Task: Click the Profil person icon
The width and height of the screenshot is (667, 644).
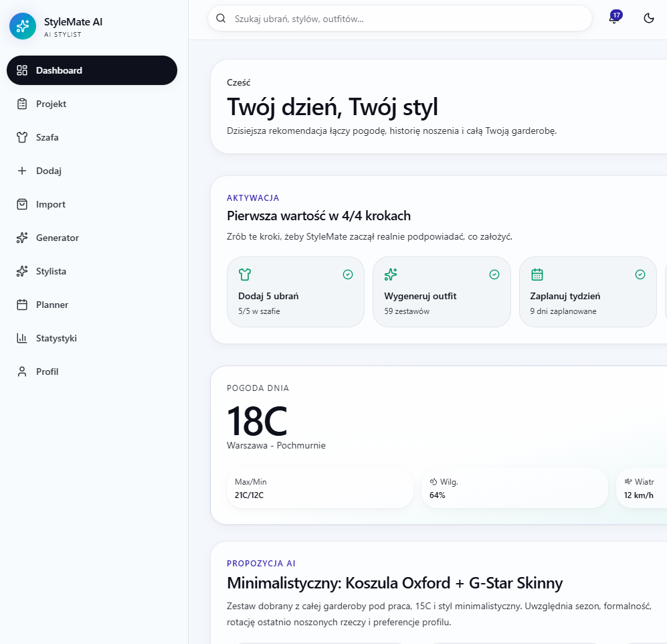Action: (x=22, y=372)
